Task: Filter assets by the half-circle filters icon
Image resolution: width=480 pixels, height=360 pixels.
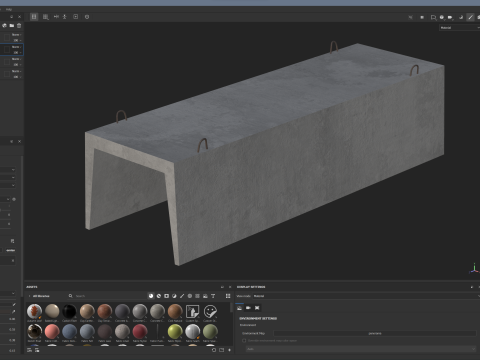Action: pyautogui.click(x=174, y=296)
